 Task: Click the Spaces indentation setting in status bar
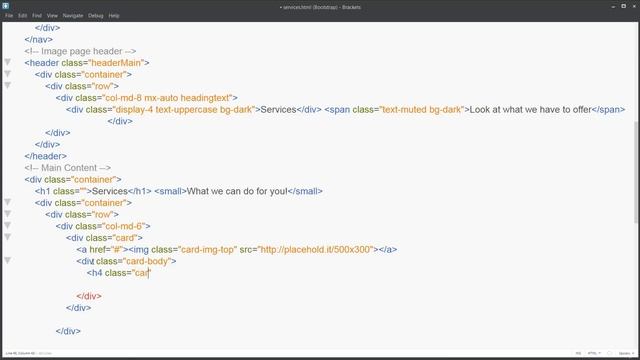pyautogui.click(x=627, y=353)
